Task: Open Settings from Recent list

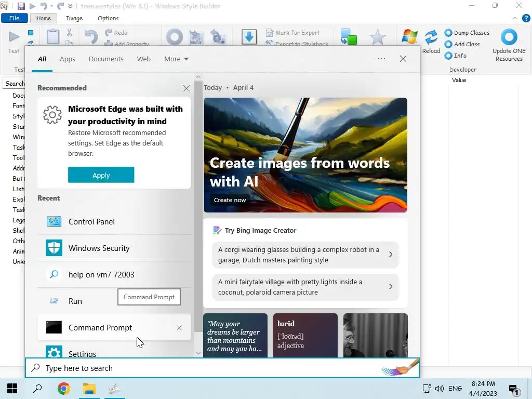Action: click(114, 352)
